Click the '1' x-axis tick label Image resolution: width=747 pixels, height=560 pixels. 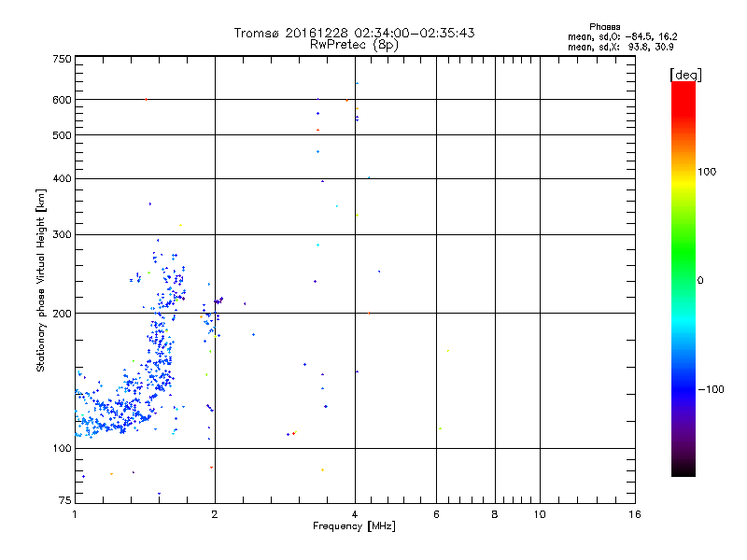tap(75, 514)
